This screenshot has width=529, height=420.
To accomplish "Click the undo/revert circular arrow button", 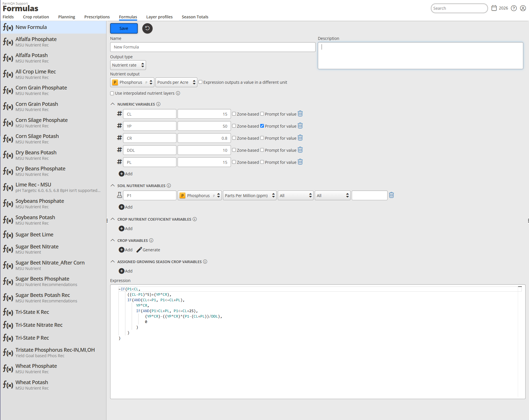I will pos(147,28).
